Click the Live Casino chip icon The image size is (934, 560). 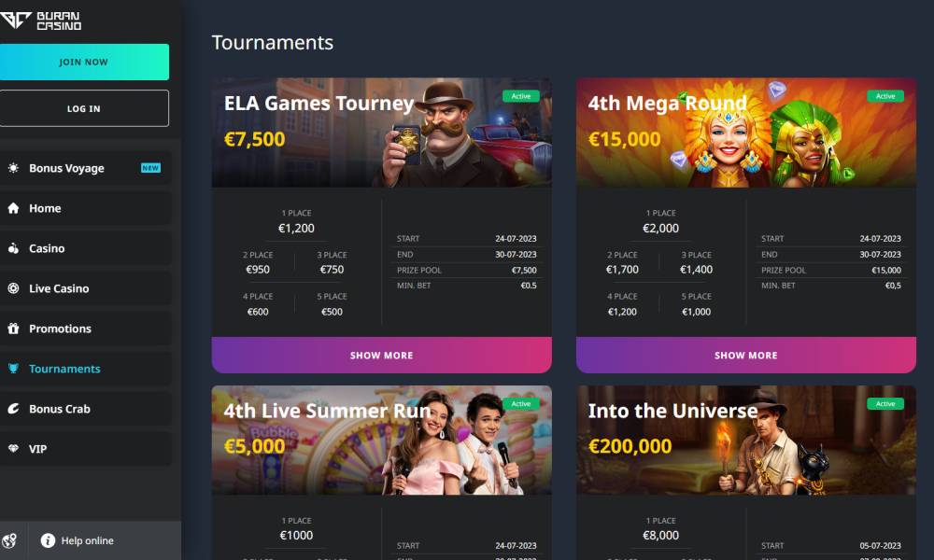[13, 288]
